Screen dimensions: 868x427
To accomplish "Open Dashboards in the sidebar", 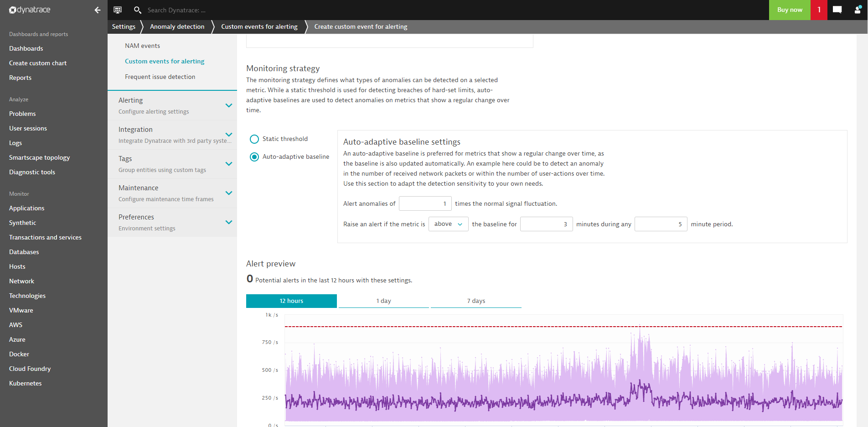I will coord(26,49).
